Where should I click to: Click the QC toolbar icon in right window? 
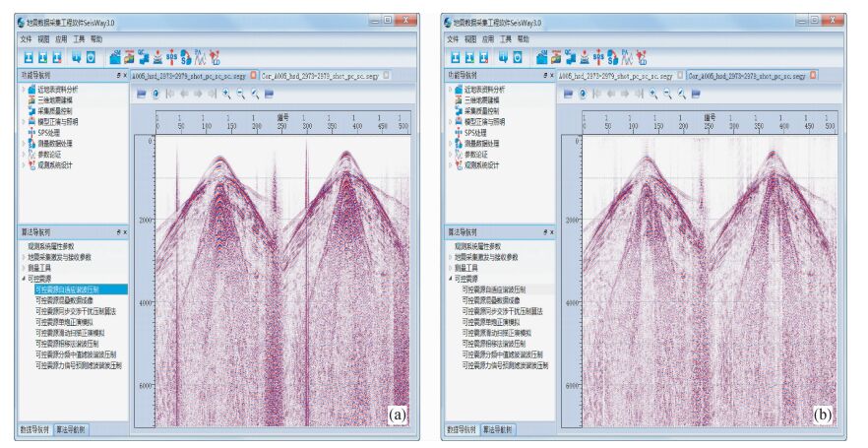[569, 57]
